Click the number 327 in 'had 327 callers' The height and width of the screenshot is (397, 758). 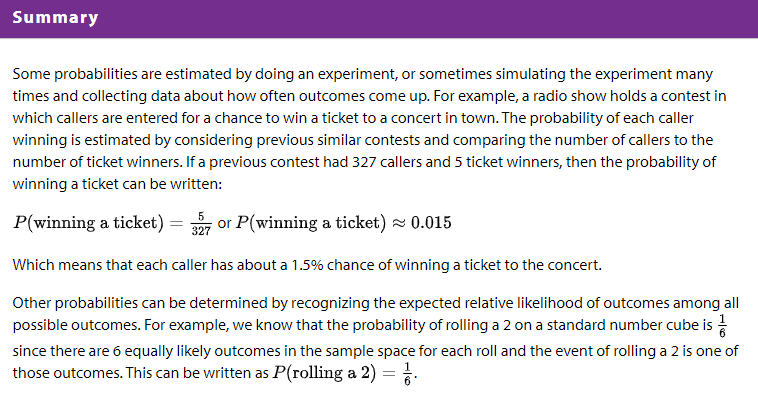364,162
